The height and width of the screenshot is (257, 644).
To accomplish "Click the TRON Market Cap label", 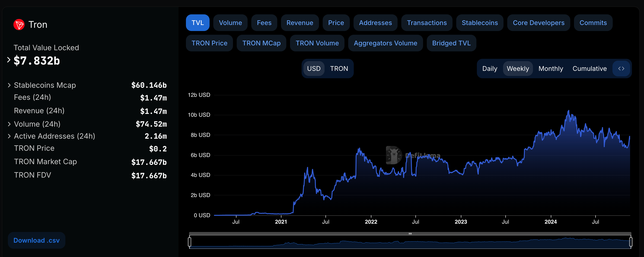I will [x=45, y=162].
